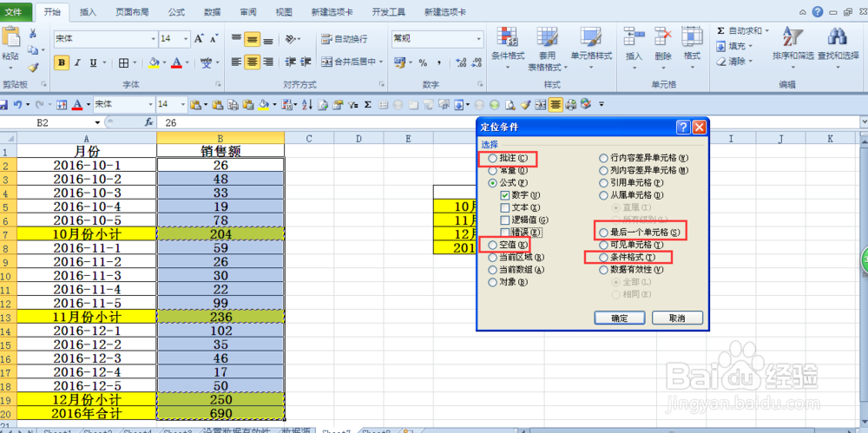Switch to the 页面布局 ribbon tab

pyautogui.click(x=132, y=11)
